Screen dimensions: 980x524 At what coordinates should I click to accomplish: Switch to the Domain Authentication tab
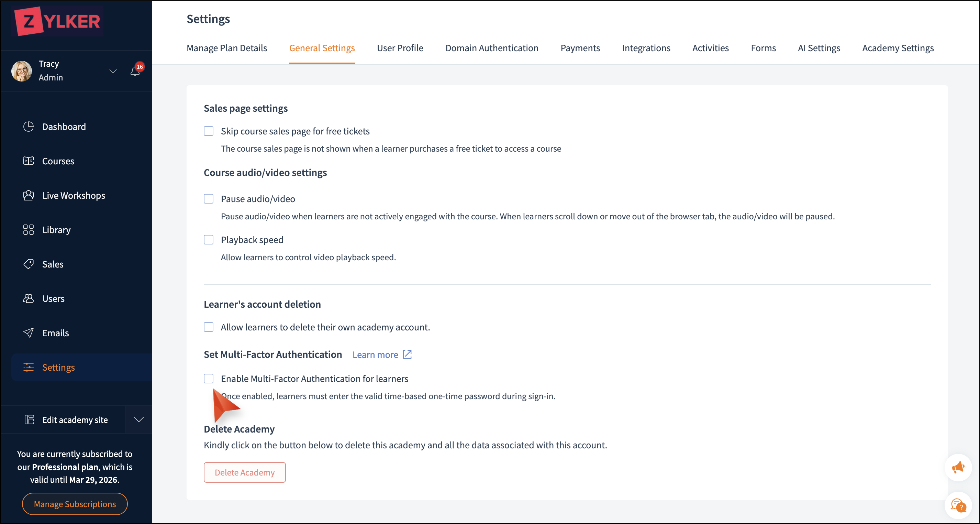click(x=491, y=48)
